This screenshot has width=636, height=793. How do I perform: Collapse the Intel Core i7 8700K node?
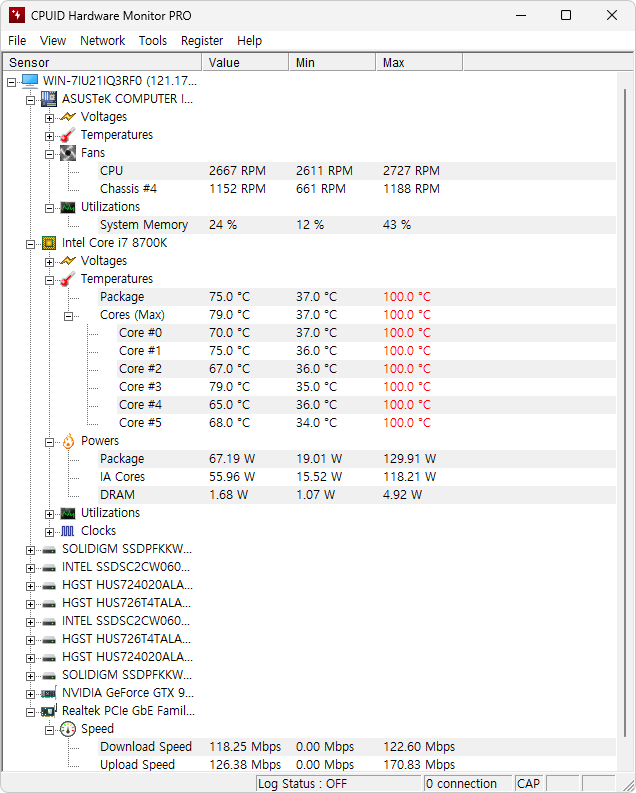coord(30,244)
